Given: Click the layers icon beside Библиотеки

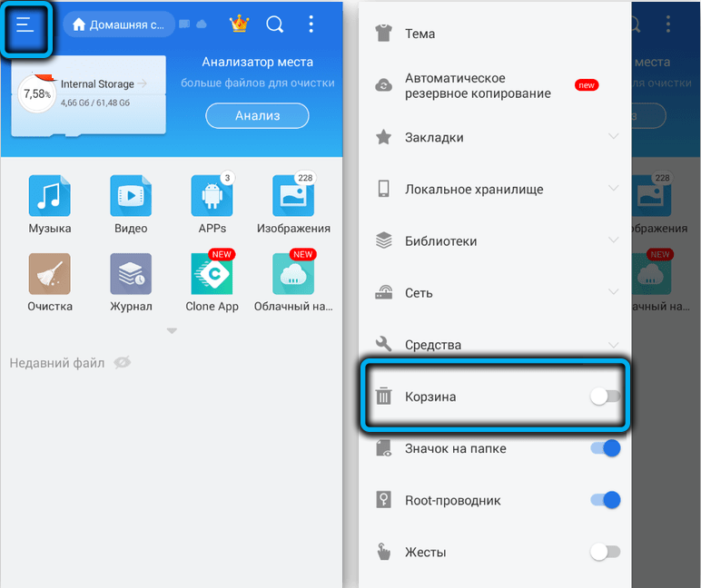Looking at the screenshot, I should click(383, 240).
